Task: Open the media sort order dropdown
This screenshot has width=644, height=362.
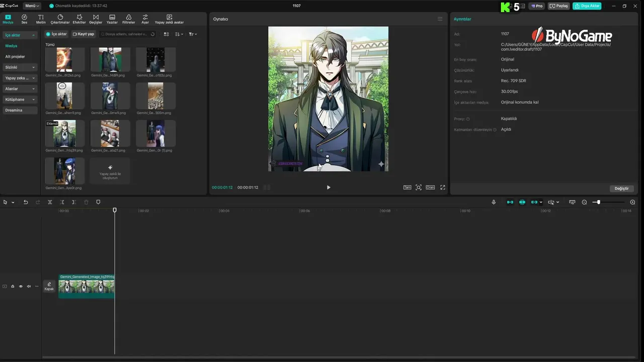Action: pyautogui.click(x=179, y=34)
